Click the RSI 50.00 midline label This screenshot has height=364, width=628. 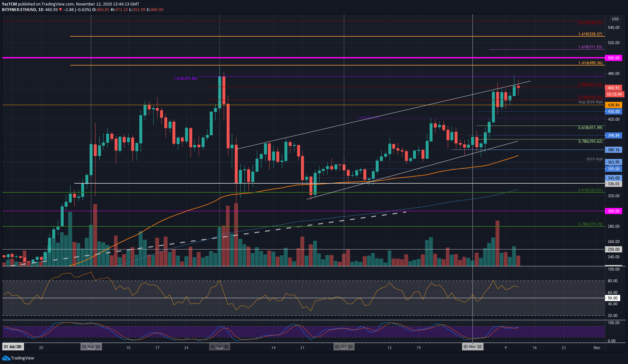click(612, 298)
